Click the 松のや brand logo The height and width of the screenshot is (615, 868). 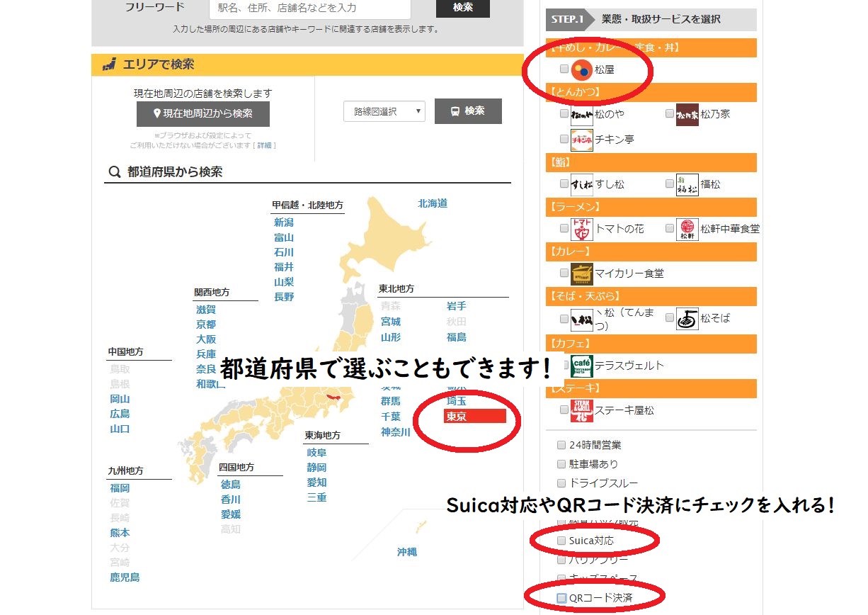(581, 114)
